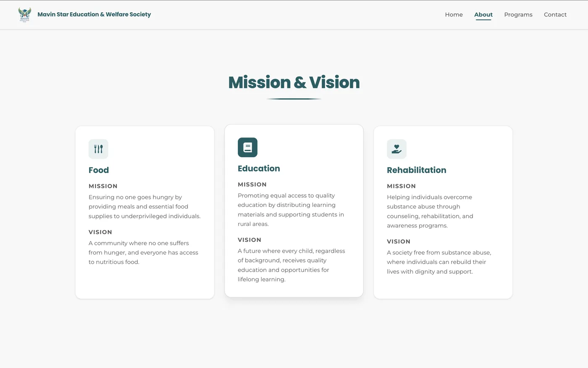Click the VISION label in the Education card
The width and height of the screenshot is (588, 368).
[x=249, y=240]
